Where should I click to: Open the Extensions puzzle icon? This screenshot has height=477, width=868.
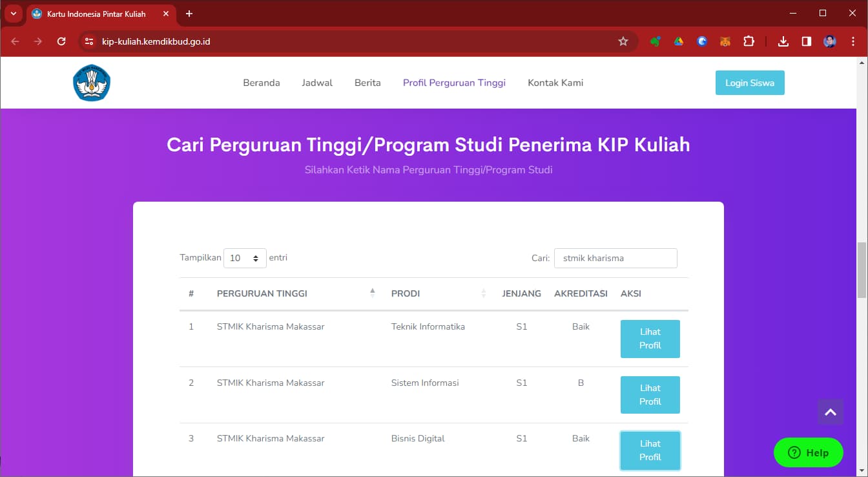749,41
